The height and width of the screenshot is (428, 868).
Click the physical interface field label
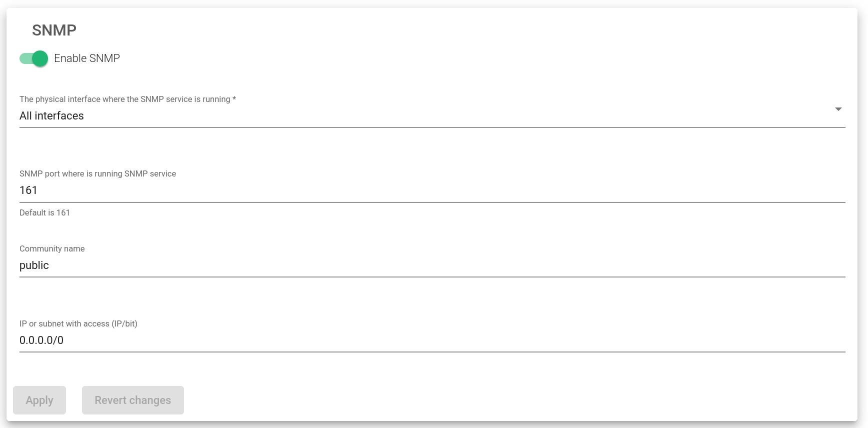tap(125, 99)
